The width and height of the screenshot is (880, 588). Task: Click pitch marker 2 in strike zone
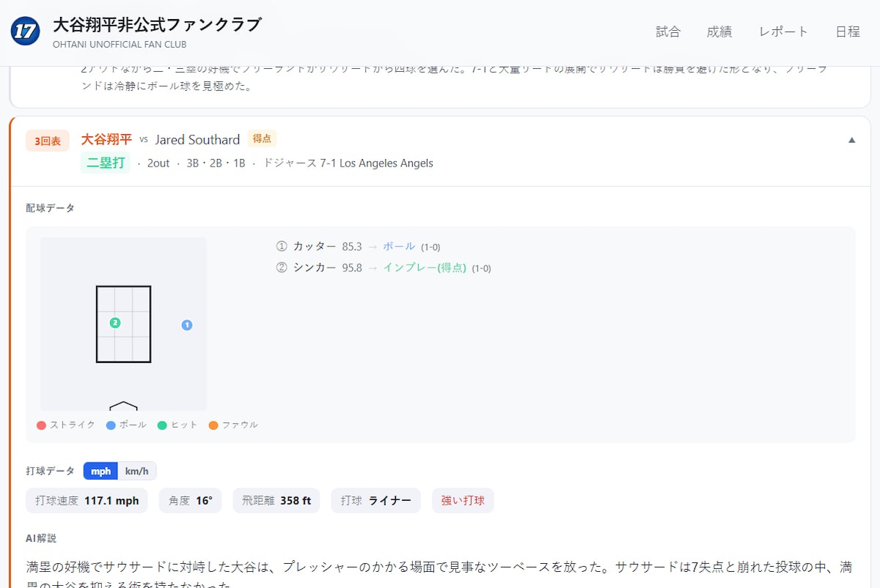click(x=115, y=323)
